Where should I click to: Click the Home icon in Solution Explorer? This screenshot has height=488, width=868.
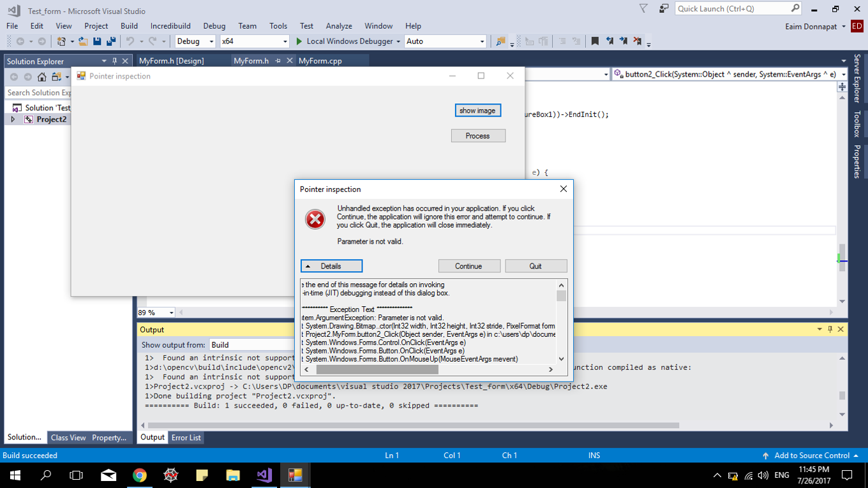(41, 77)
